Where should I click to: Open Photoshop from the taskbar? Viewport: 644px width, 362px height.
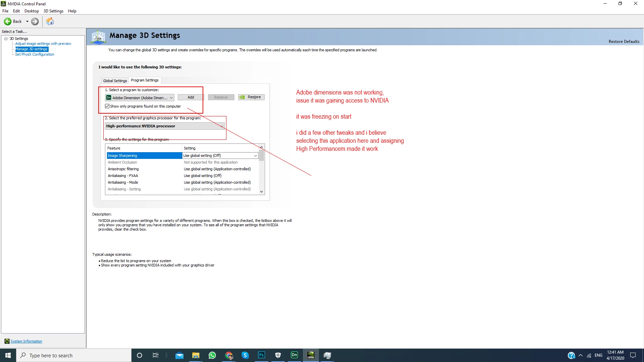coord(261,355)
